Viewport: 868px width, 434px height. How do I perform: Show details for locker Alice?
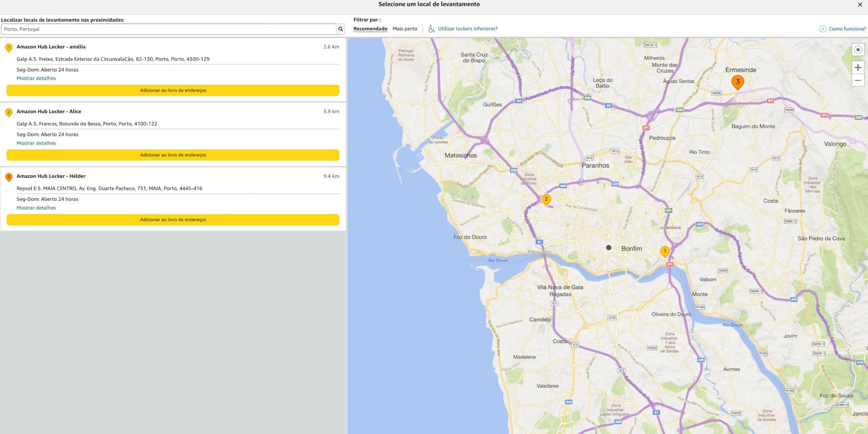point(36,143)
